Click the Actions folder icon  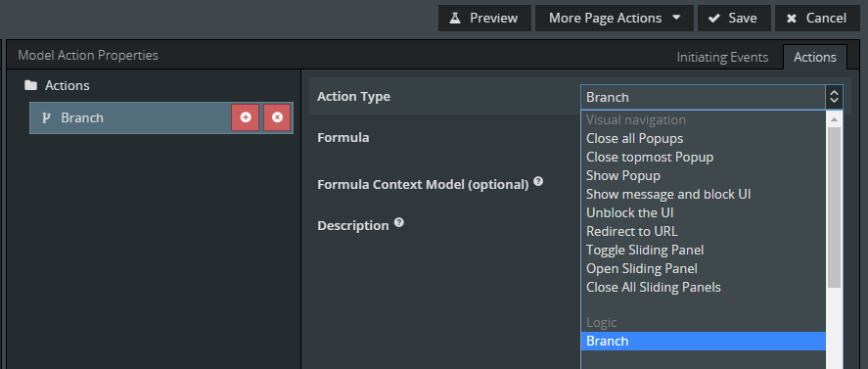click(x=31, y=85)
